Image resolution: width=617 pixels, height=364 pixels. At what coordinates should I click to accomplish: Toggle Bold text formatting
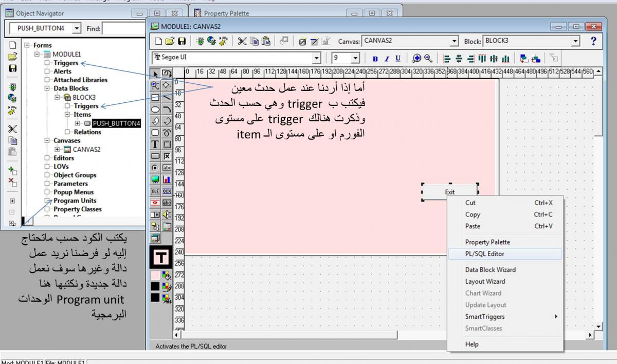(x=375, y=59)
